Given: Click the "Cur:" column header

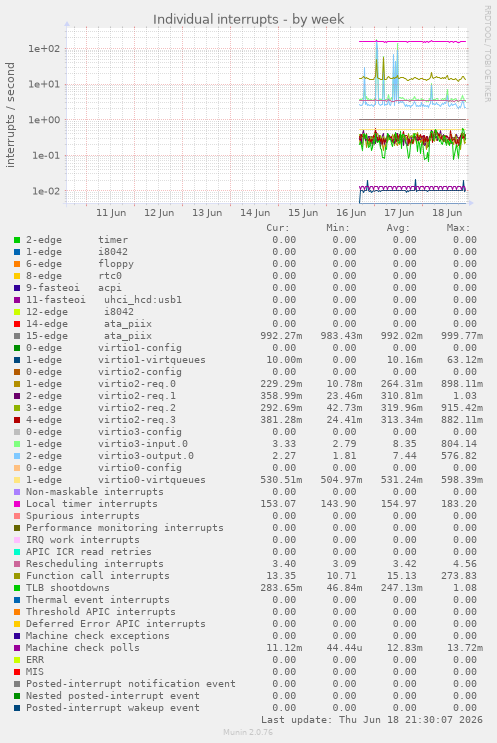Looking at the screenshot, I should point(278,228).
